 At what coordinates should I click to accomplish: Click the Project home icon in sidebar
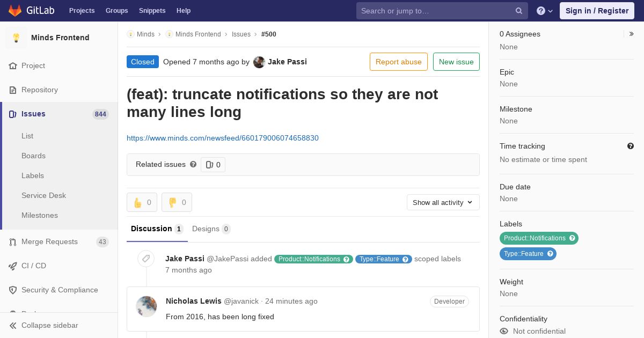pos(13,65)
